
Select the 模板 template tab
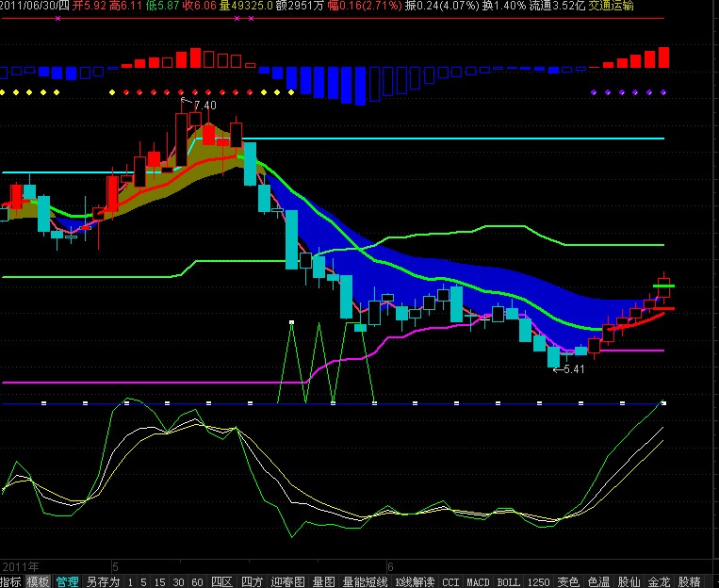click(38, 581)
